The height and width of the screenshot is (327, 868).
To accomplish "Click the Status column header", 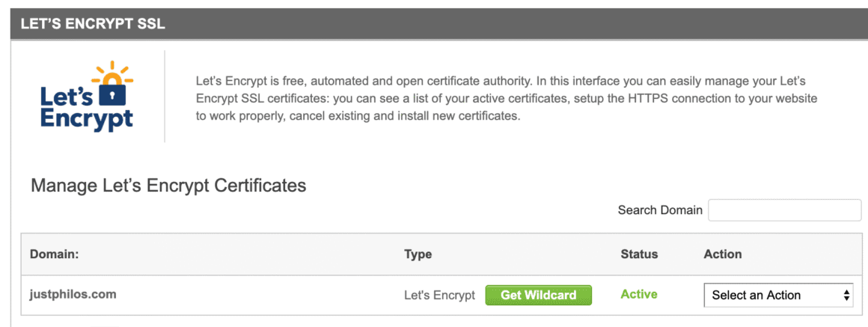I will tap(639, 254).
